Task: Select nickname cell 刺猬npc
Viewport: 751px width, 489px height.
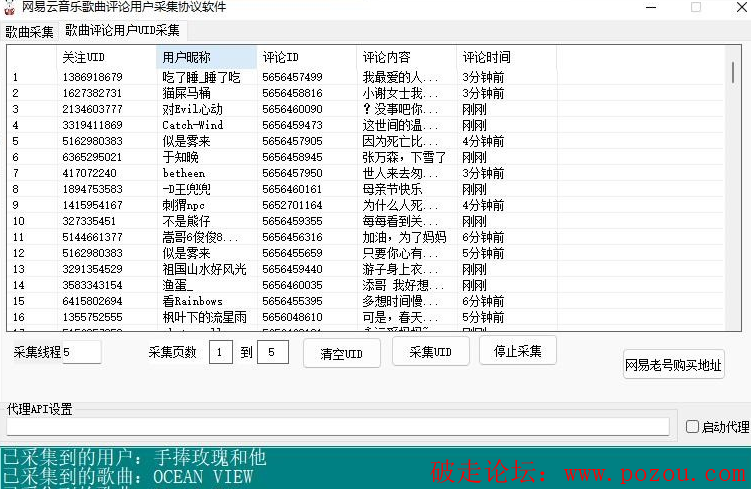Action: [x=183, y=205]
